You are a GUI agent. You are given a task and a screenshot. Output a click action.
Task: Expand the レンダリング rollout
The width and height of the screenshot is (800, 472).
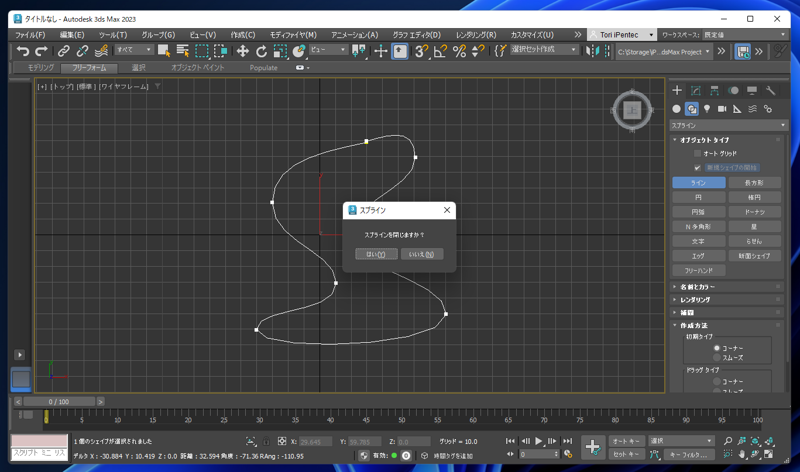coord(728,300)
